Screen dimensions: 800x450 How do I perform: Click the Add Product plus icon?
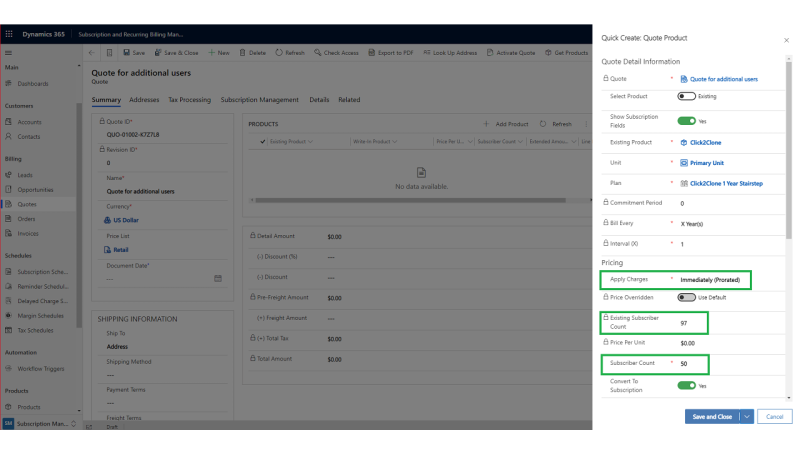[486, 124]
